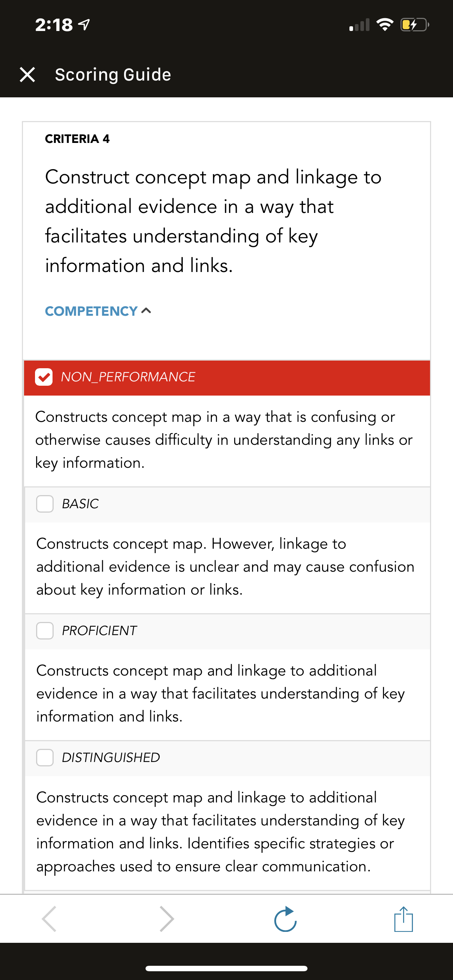Uncheck the NON_PERFORMANCE checkbox
453x980 pixels.
(44, 377)
